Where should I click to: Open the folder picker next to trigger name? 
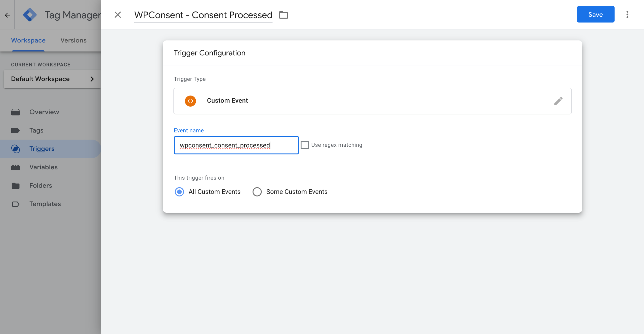pos(283,15)
